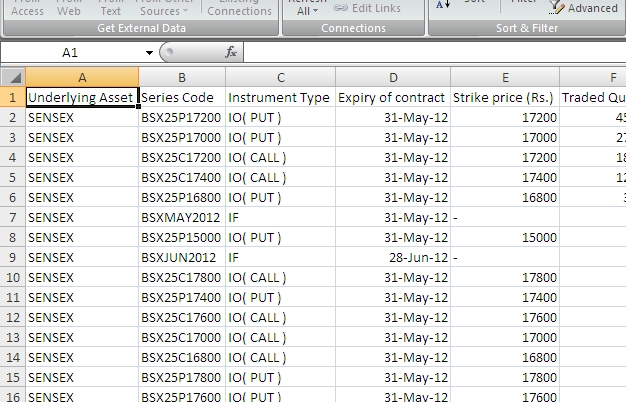Click the fx insert function icon
The width and height of the screenshot is (626, 402).
coord(231,52)
